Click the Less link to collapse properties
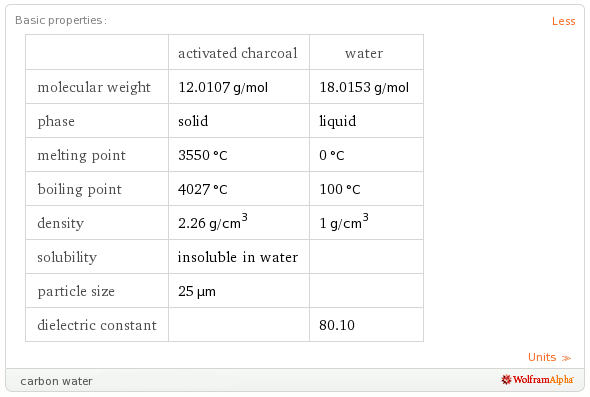 point(563,21)
